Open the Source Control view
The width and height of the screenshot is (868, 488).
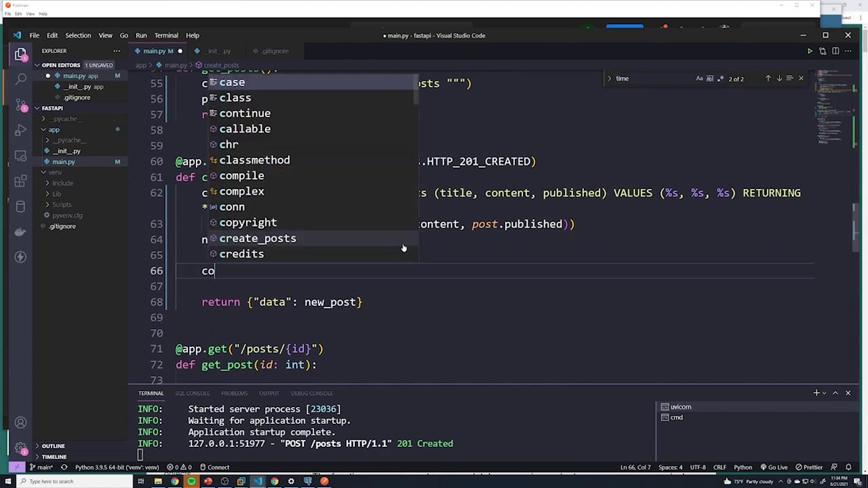pos(20,104)
